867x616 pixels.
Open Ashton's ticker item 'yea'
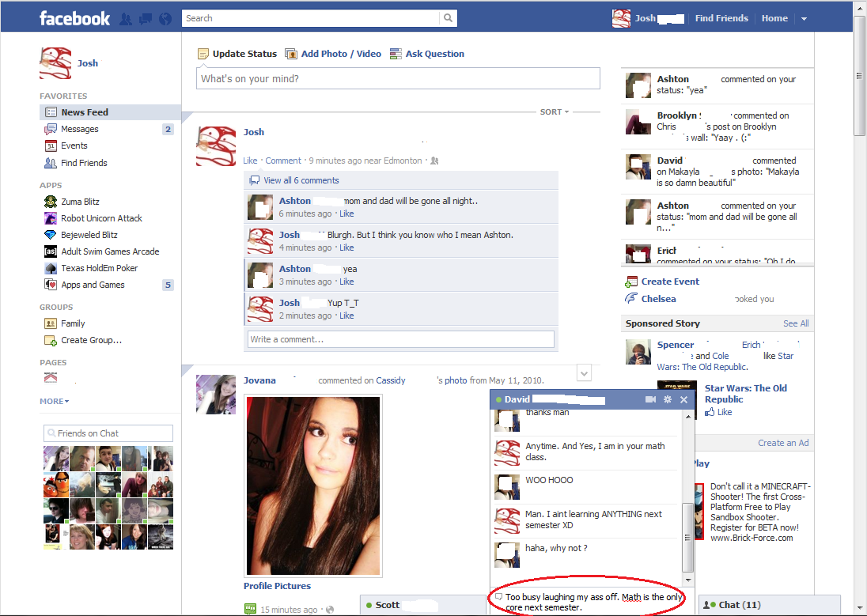(717, 85)
